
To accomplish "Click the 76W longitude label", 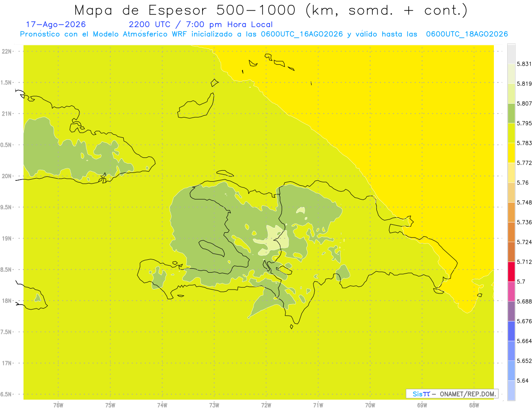I will 58,405.
